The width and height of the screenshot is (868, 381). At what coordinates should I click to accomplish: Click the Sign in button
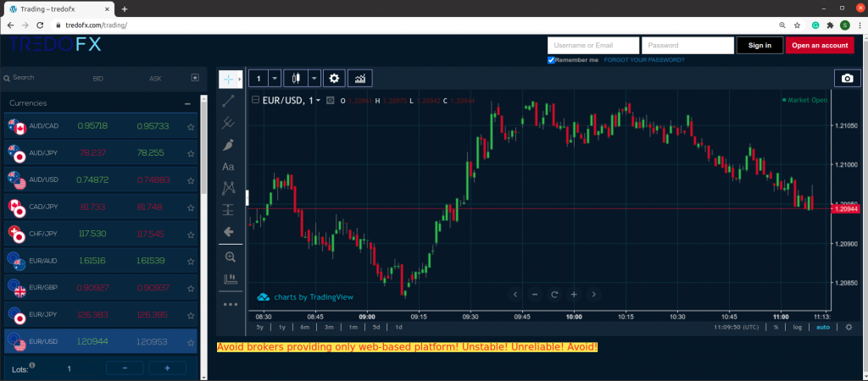pos(759,46)
